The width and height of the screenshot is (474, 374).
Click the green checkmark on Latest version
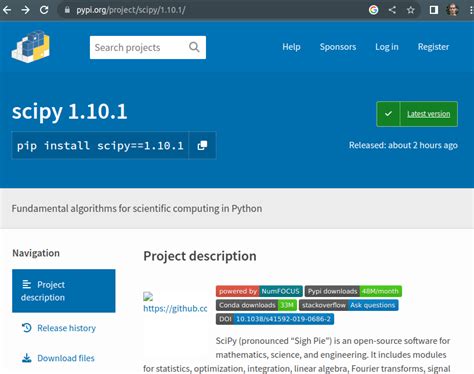388,114
